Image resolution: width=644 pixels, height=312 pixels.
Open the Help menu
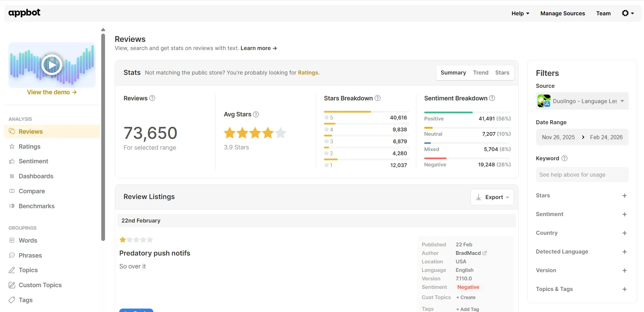pos(520,13)
